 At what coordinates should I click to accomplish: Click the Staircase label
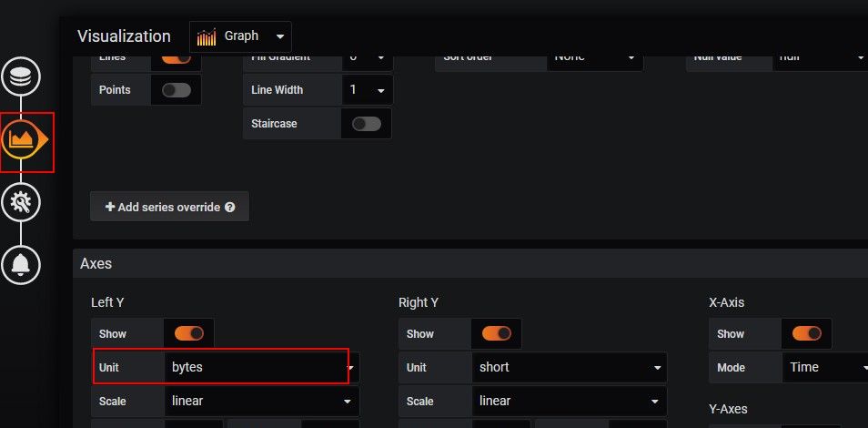pos(274,124)
